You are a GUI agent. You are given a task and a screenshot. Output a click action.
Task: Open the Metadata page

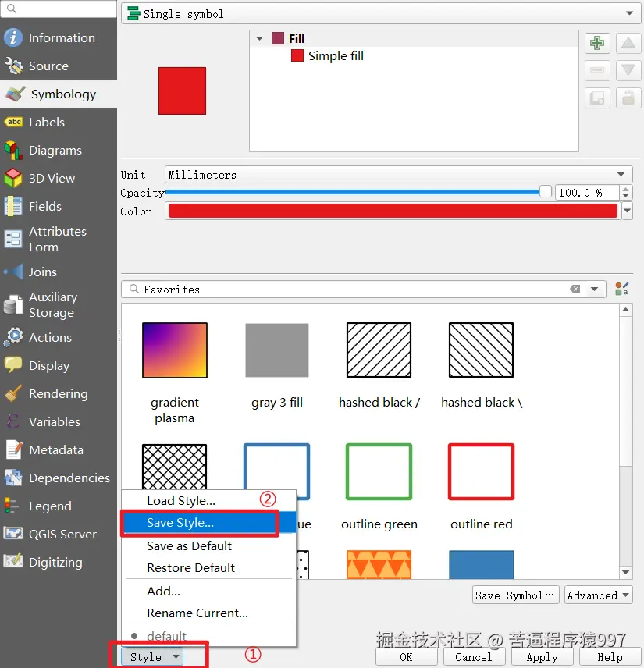point(59,449)
